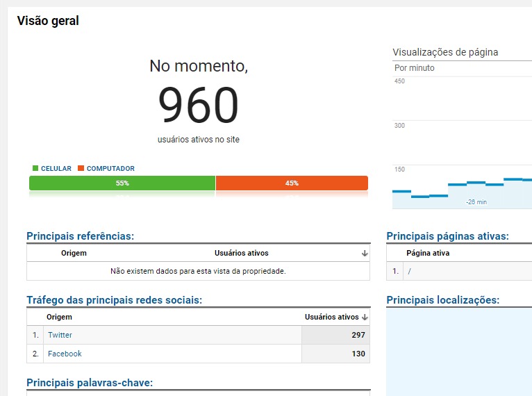Click the 450 axis label on chart
The image size is (532, 396).
point(399,81)
